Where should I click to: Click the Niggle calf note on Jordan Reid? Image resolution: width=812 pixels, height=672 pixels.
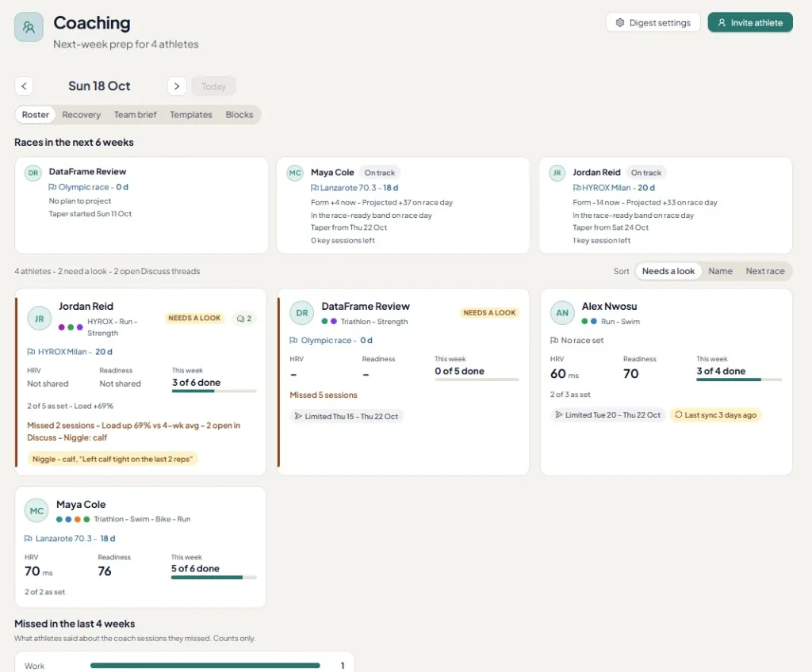[113, 459]
